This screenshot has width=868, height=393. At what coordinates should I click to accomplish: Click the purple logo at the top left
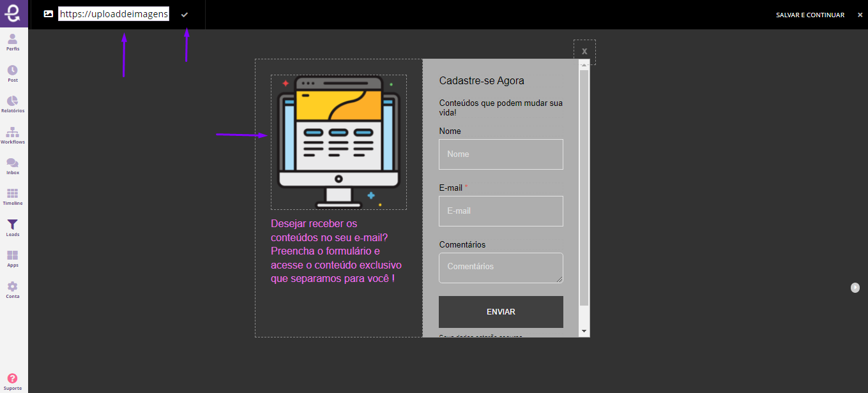point(13,13)
